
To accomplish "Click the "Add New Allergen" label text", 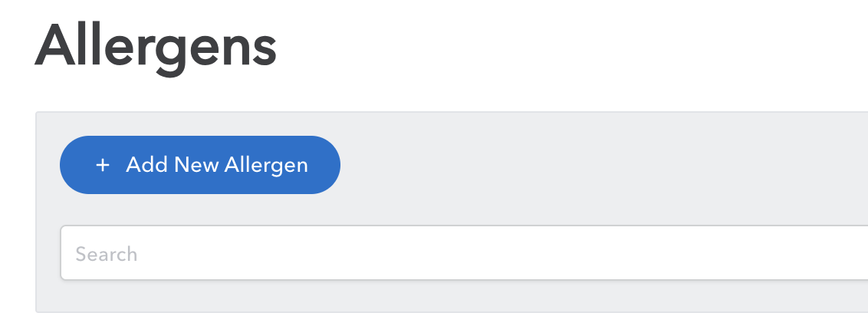I will tap(217, 165).
